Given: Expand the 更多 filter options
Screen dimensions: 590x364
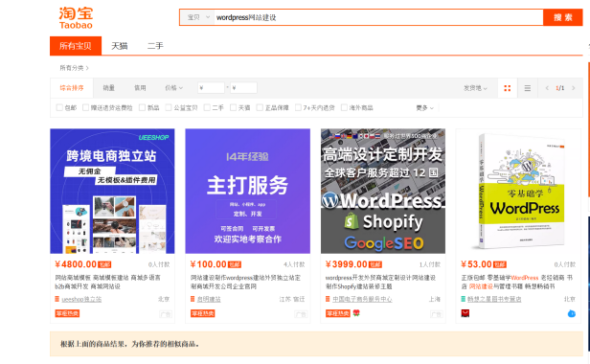Looking at the screenshot, I should point(425,108).
